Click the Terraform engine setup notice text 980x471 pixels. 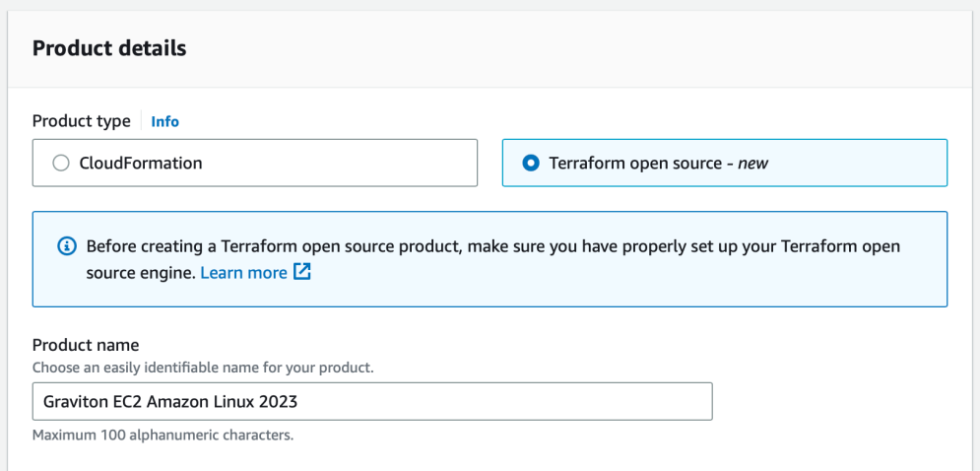pos(492,246)
